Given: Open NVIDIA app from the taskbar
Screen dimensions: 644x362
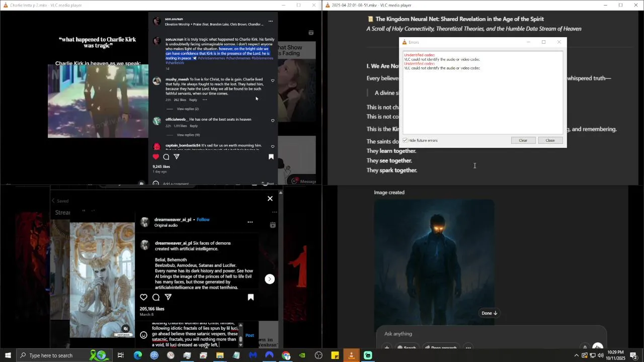Looking at the screenshot, I should [x=302, y=355].
